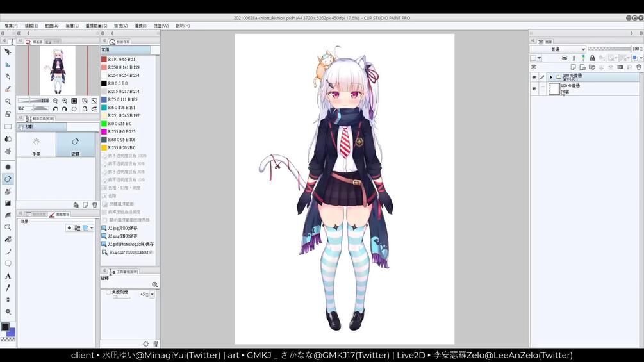
Task: Open the 視窗(W) menu
Action: click(161, 26)
